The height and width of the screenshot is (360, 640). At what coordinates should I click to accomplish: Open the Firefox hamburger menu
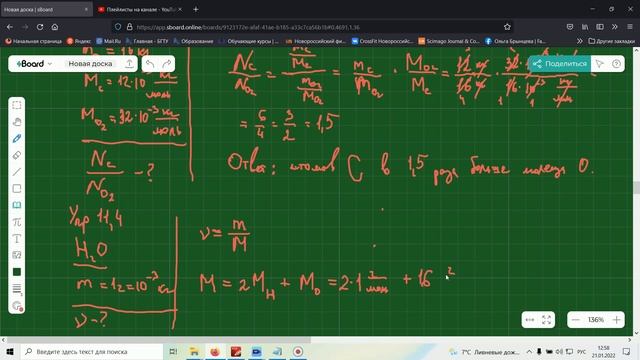[x=630, y=27]
